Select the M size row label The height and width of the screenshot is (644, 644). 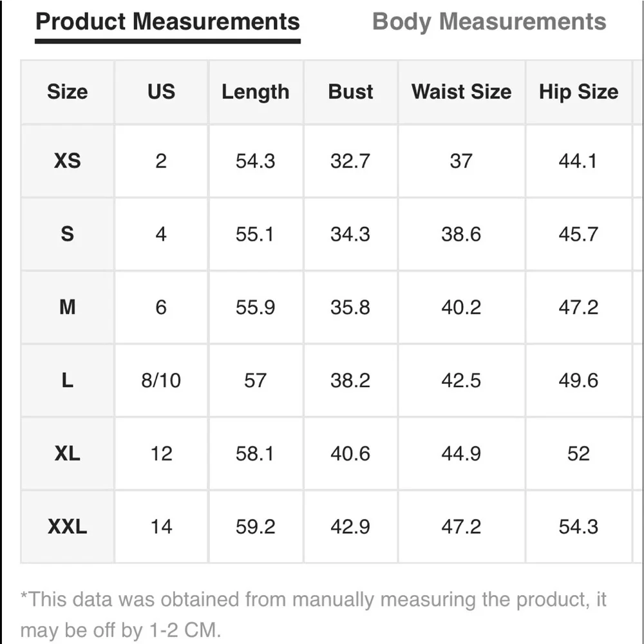pyautogui.click(x=68, y=307)
